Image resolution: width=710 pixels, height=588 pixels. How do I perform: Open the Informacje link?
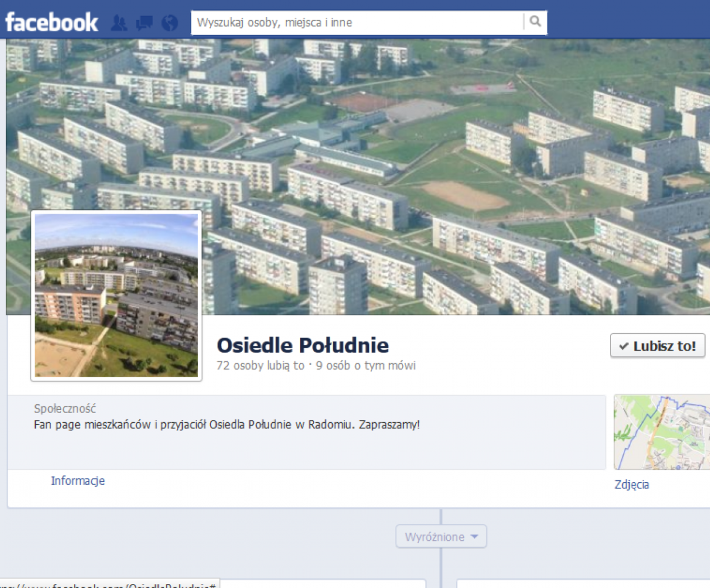coord(78,481)
